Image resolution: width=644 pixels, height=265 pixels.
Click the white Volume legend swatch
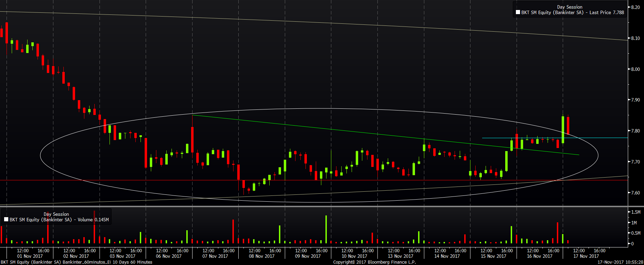pos(6,220)
